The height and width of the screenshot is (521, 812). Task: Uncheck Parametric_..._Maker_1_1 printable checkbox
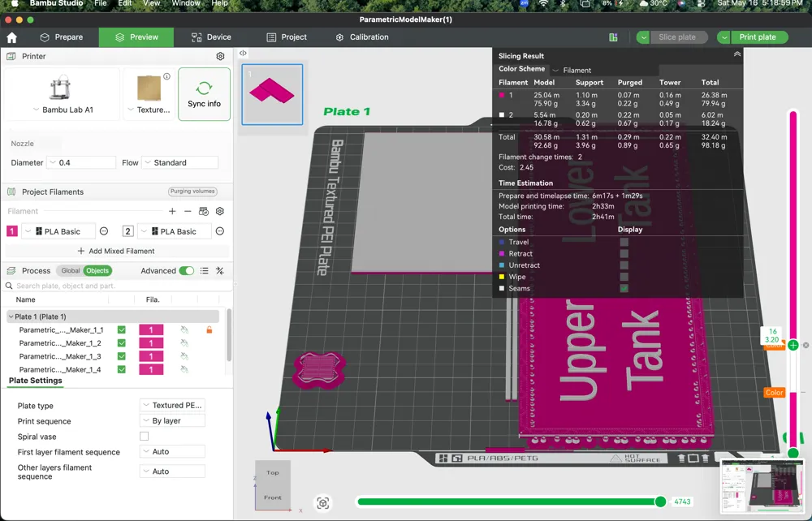122,329
